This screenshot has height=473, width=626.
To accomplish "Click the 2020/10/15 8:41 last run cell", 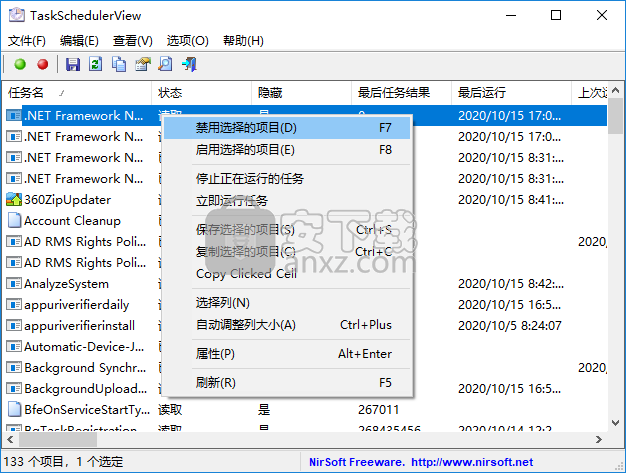I will click(511, 200).
